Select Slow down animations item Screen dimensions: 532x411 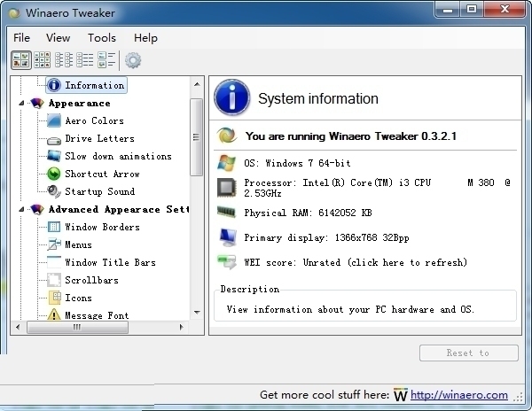coord(118,156)
